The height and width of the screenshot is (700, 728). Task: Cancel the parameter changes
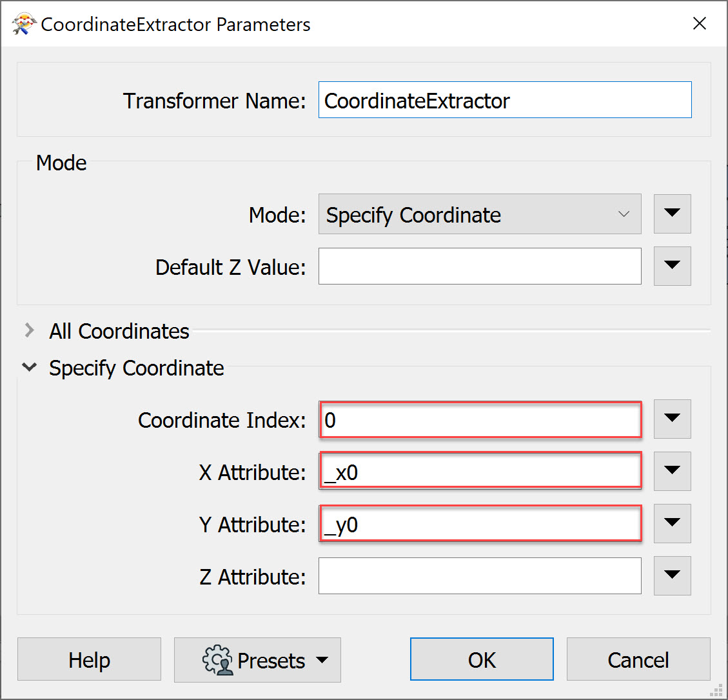pyautogui.click(x=638, y=659)
